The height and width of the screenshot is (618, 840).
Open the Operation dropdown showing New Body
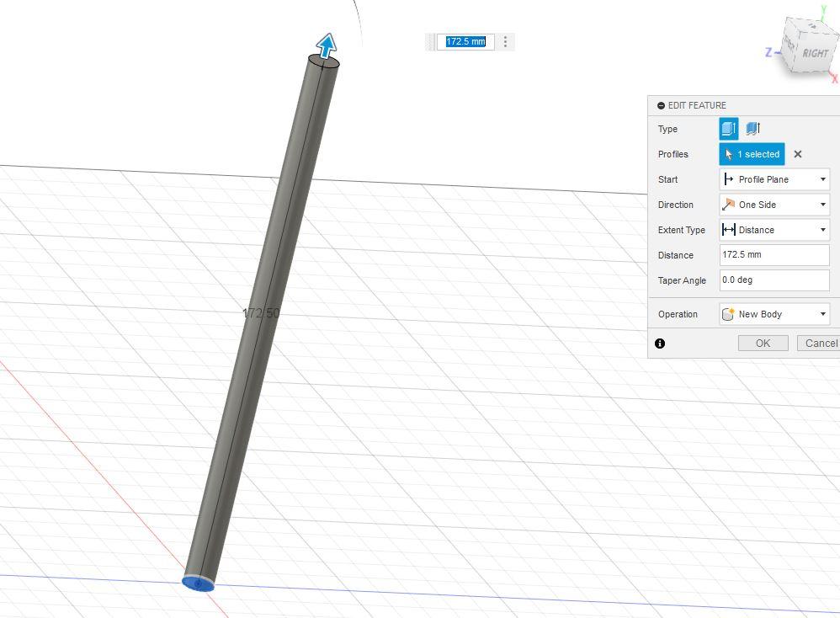click(774, 314)
